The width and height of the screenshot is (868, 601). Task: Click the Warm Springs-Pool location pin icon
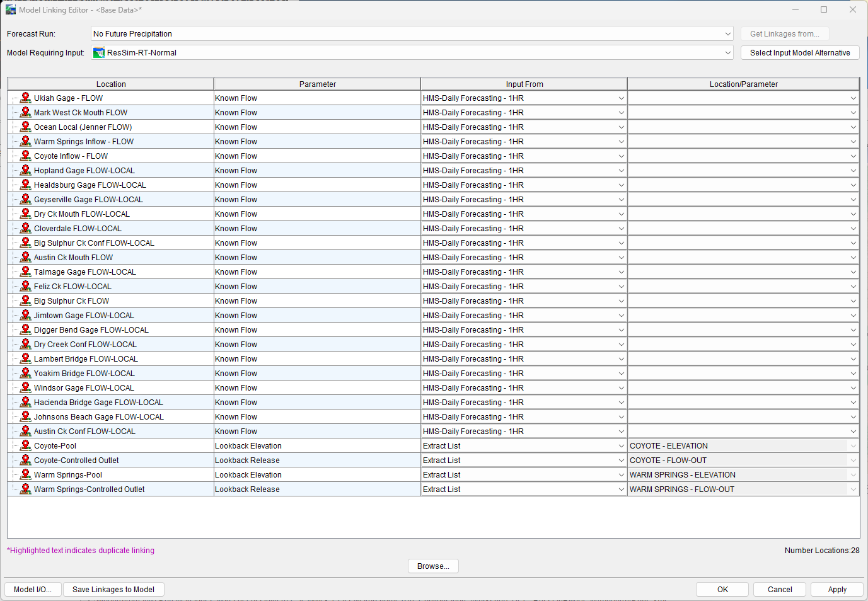(x=25, y=474)
